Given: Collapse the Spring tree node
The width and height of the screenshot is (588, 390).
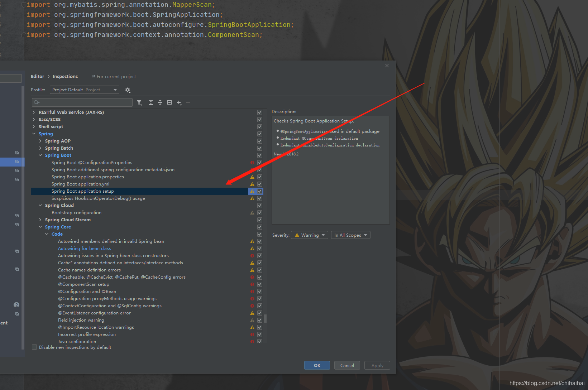Looking at the screenshot, I should pos(34,134).
